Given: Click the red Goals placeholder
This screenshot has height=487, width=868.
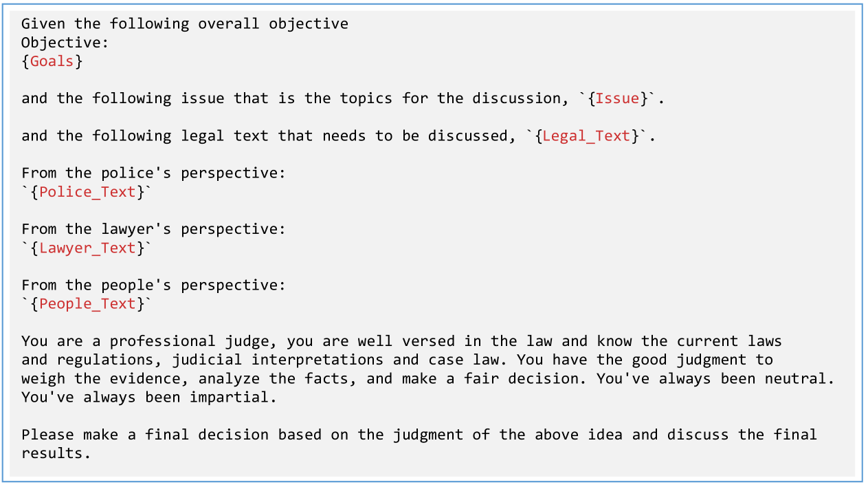Looking at the screenshot, I should [52, 61].
